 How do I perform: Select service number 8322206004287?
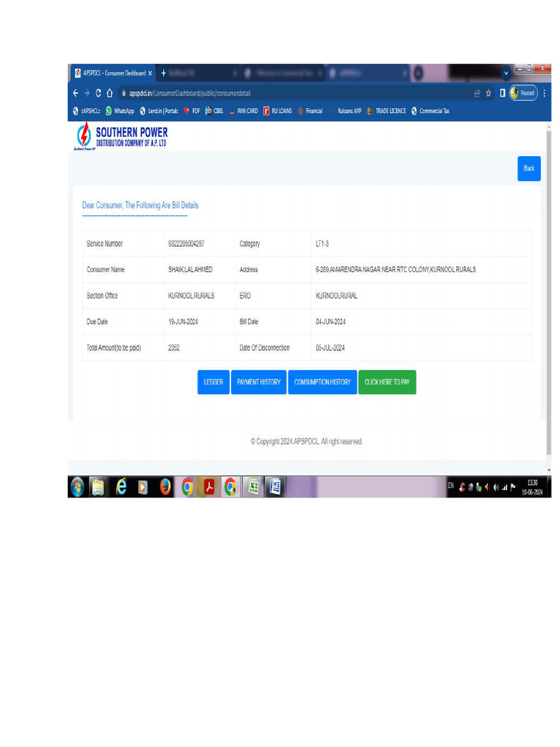[186, 244]
